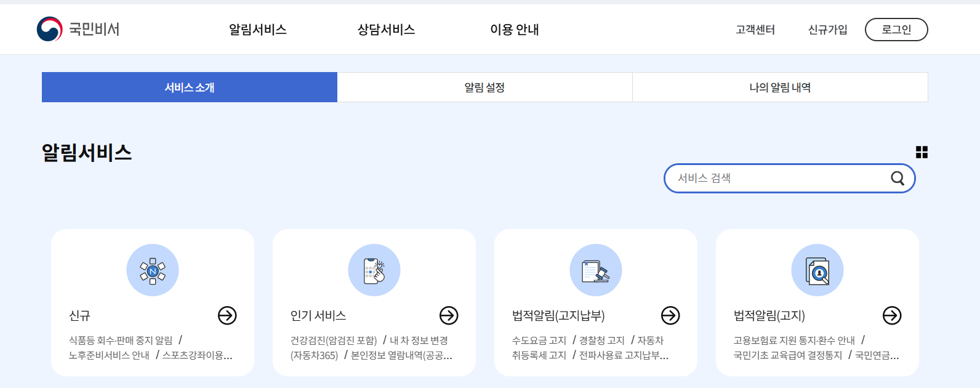Select 식품등 회수·판매 중지 알림 text
Image resolution: width=980 pixels, height=388 pixels.
click(x=121, y=340)
